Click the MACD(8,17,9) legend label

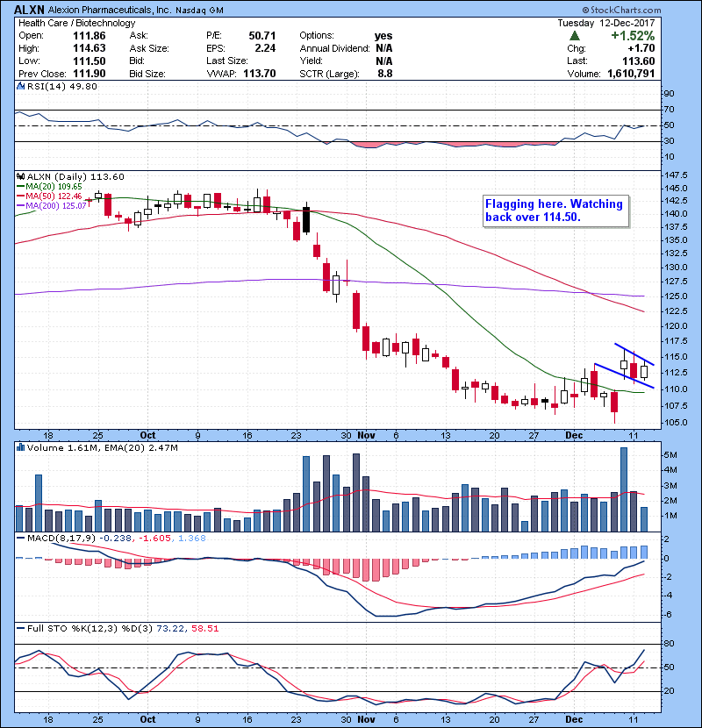[x=61, y=539]
